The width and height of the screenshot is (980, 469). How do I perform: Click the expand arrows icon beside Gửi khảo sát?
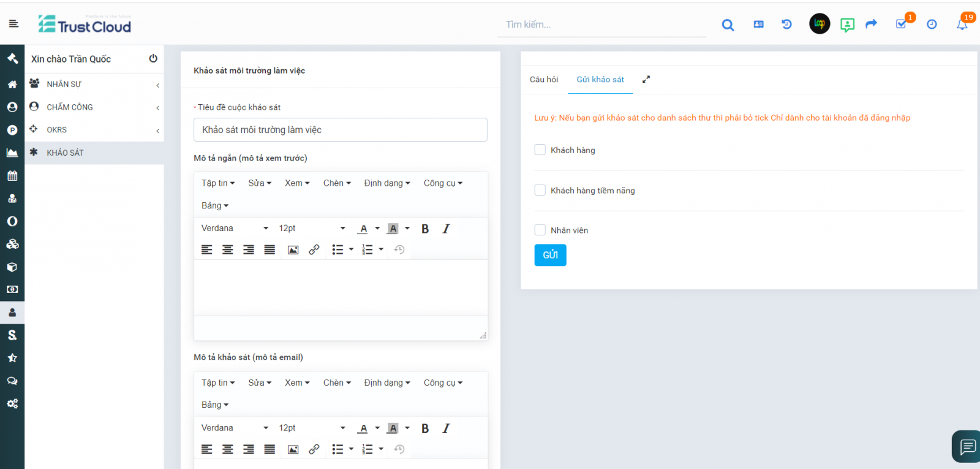tap(646, 80)
